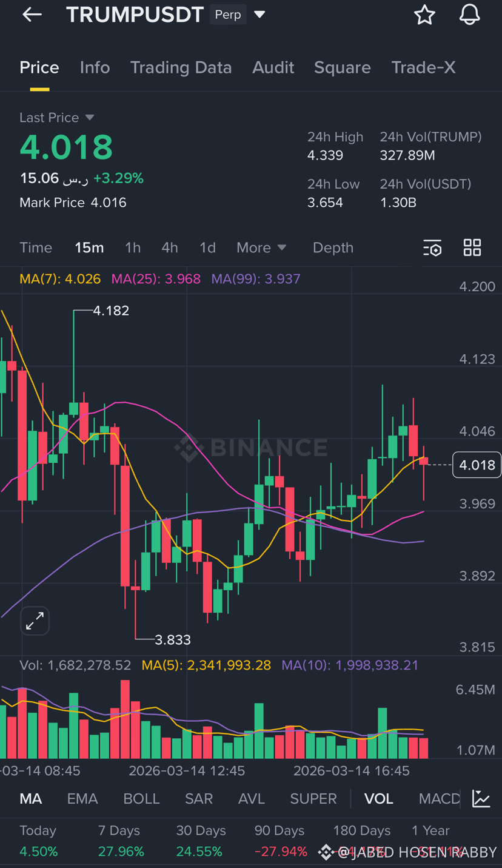Toggle the AVL indicator
This screenshot has height=868, width=502.
[252, 799]
